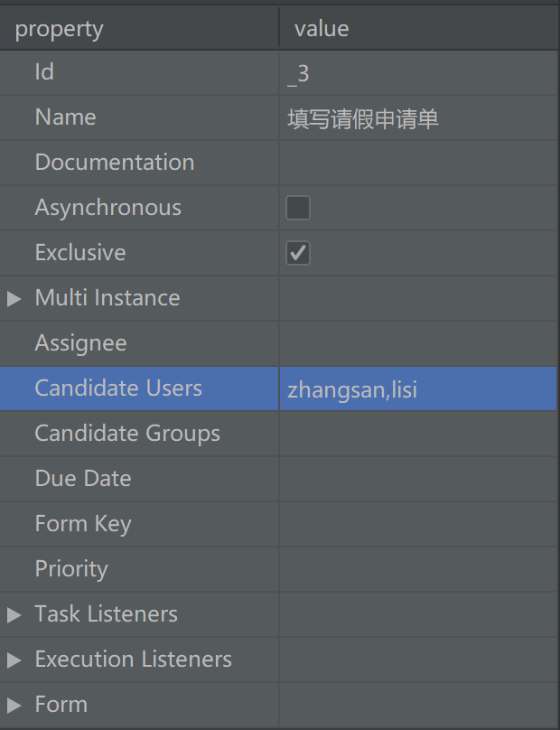This screenshot has height=730, width=560.
Task: Click the Assignee value cell
Action: pos(418,343)
